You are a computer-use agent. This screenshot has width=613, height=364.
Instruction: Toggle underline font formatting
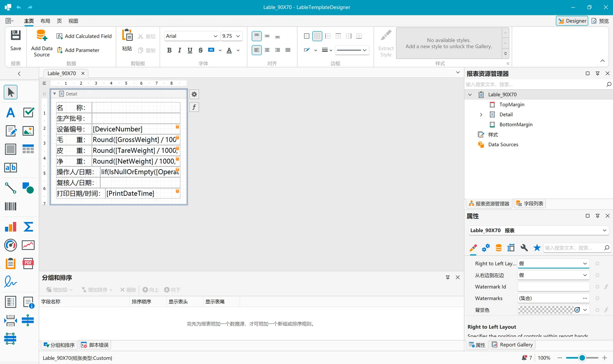(190, 50)
